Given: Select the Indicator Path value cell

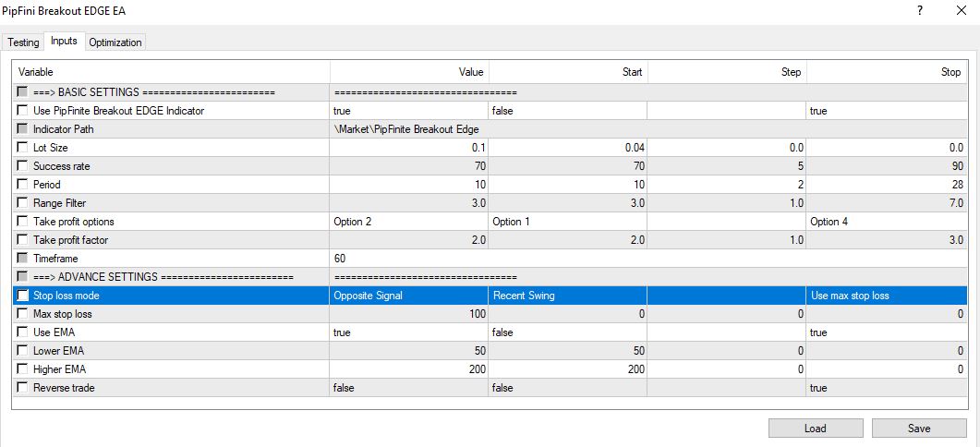Looking at the screenshot, I should [648, 129].
